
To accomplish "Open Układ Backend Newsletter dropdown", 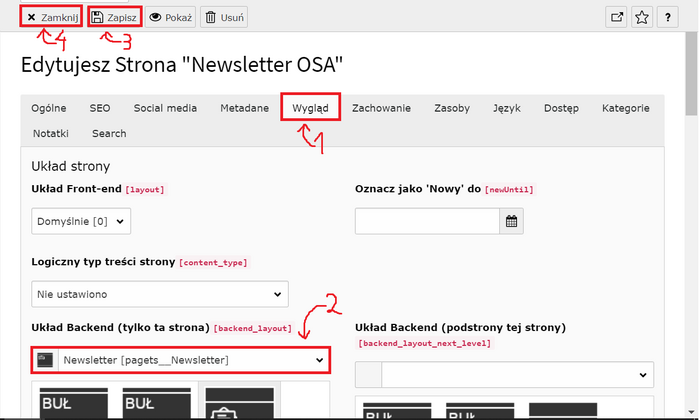I will pos(180,360).
